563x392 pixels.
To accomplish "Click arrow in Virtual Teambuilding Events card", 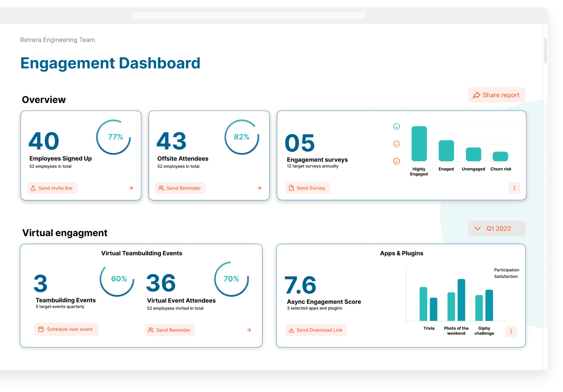I will pos(249,330).
